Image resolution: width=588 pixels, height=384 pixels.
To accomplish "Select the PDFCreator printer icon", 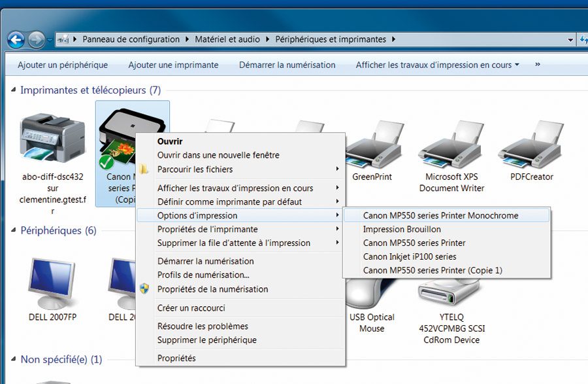I will point(531,145).
